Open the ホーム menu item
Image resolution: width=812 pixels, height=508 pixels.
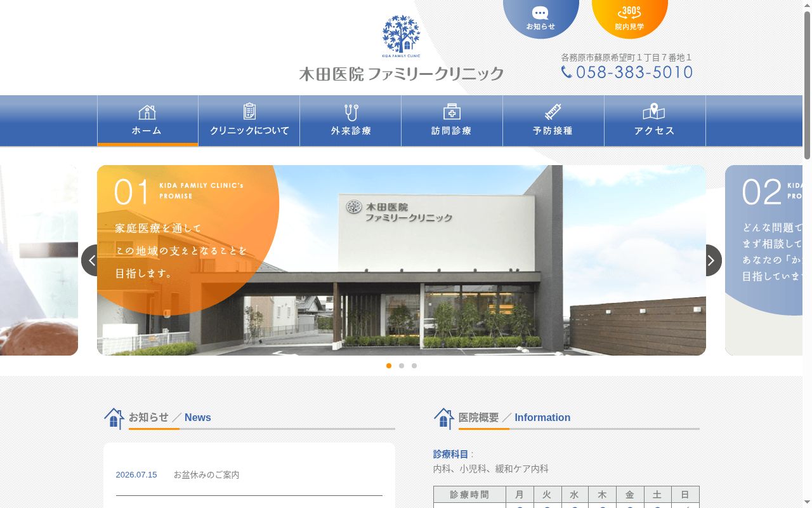(x=148, y=121)
